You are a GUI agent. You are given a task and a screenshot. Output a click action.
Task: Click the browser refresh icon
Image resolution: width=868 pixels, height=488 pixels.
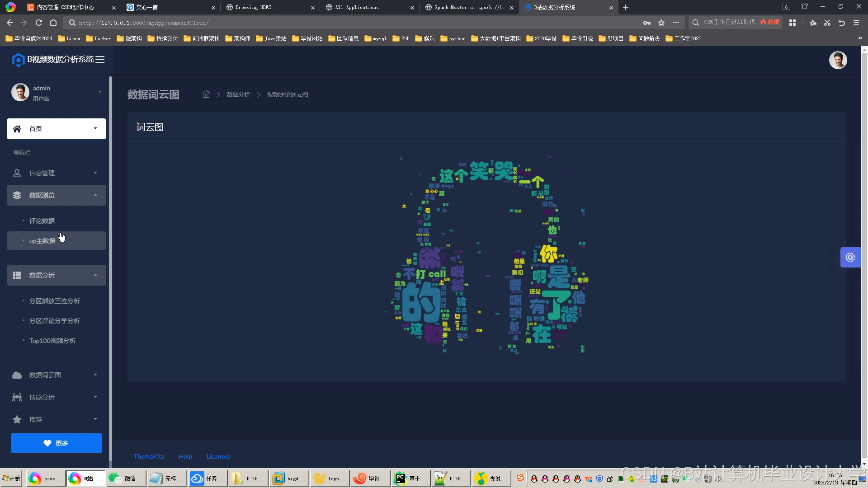tap(39, 23)
